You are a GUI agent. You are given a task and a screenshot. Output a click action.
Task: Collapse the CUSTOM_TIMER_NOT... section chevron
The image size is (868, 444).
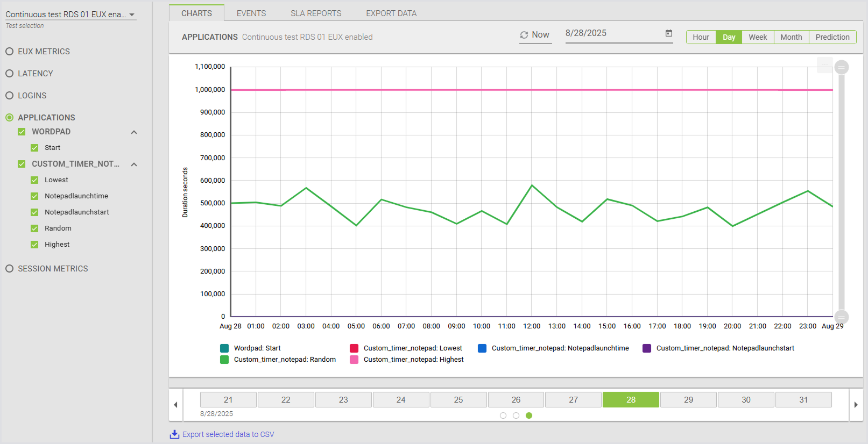[134, 164]
